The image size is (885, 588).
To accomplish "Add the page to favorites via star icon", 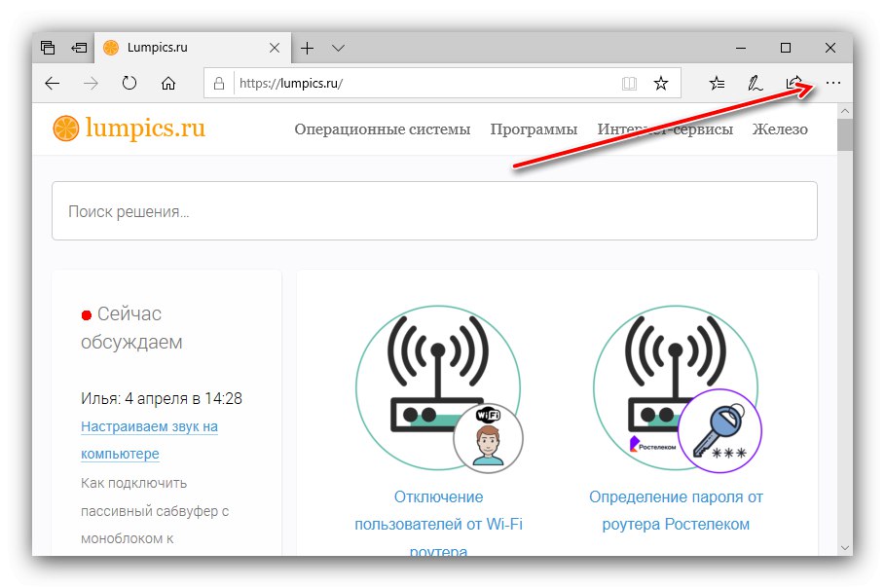I will pyautogui.click(x=660, y=83).
